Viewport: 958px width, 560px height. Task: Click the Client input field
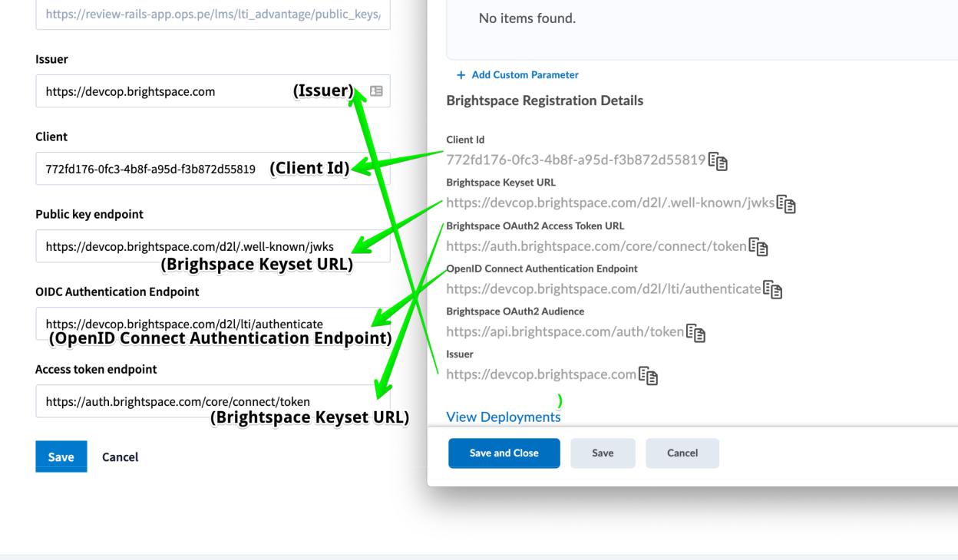[x=213, y=169]
